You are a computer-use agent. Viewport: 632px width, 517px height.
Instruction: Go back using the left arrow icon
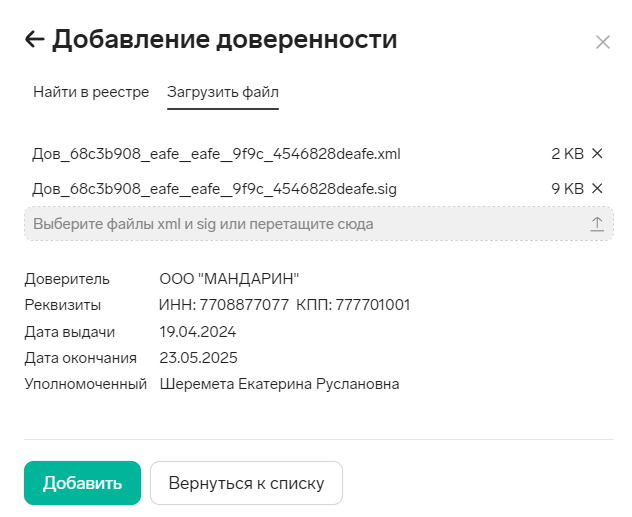pyautogui.click(x=35, y=39)
